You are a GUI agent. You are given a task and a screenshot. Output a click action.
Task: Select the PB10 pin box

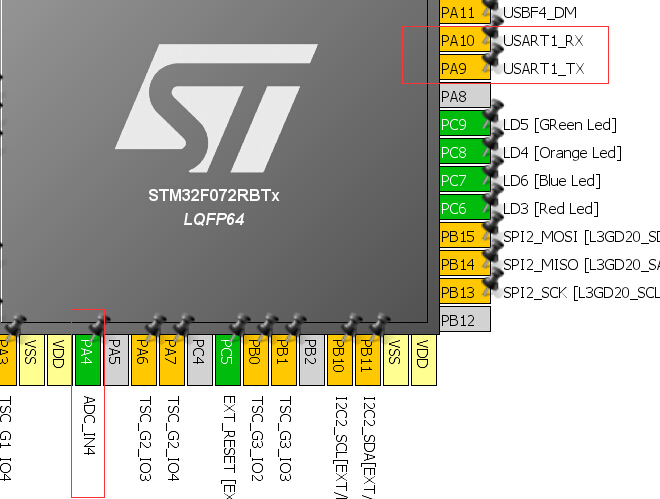pyautogui.click(x=340, y=360)
